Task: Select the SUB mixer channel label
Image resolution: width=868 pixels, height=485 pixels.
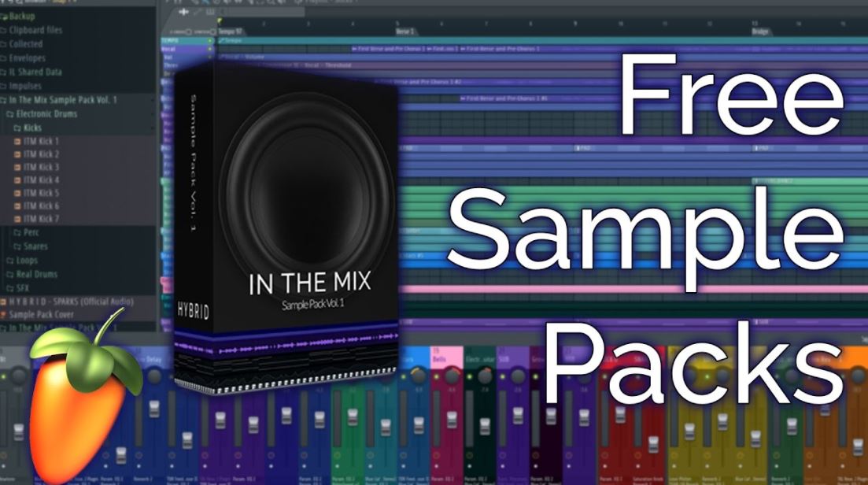Action: [x=503, y=359]
